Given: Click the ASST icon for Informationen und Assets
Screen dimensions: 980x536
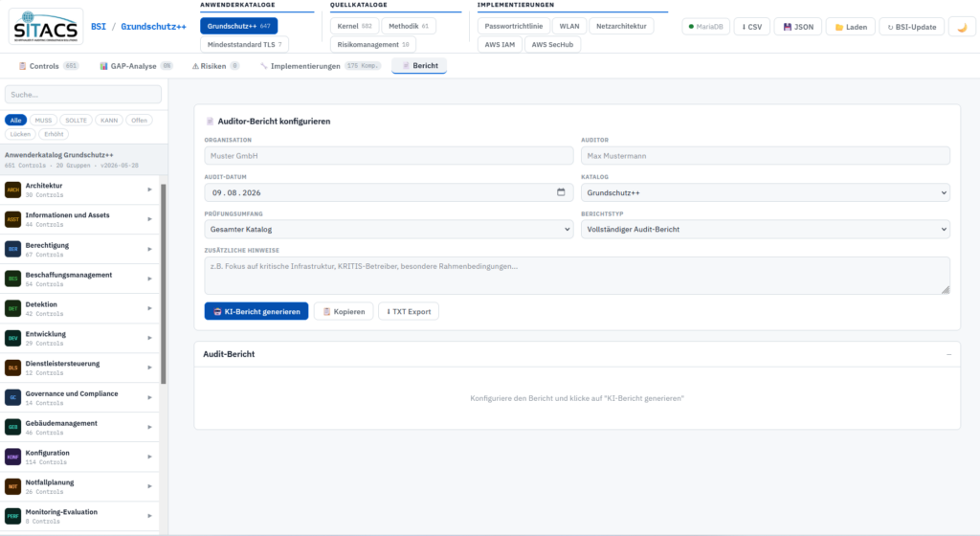Looking at the screenshot, I should (x=13, y=219).
